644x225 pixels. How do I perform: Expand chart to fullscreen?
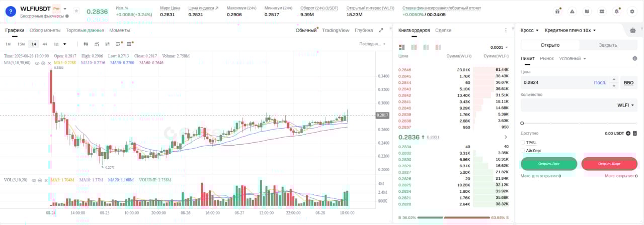pyautogui.click(x=381, y=30)
